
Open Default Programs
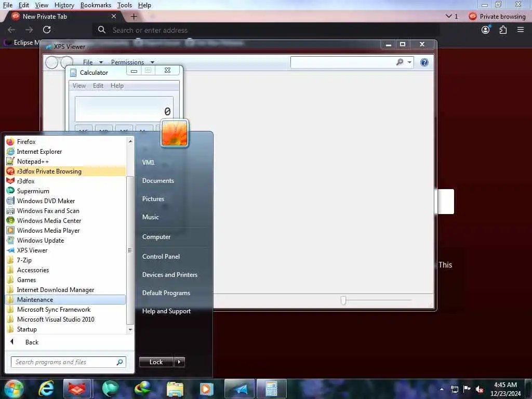point(166,293)
